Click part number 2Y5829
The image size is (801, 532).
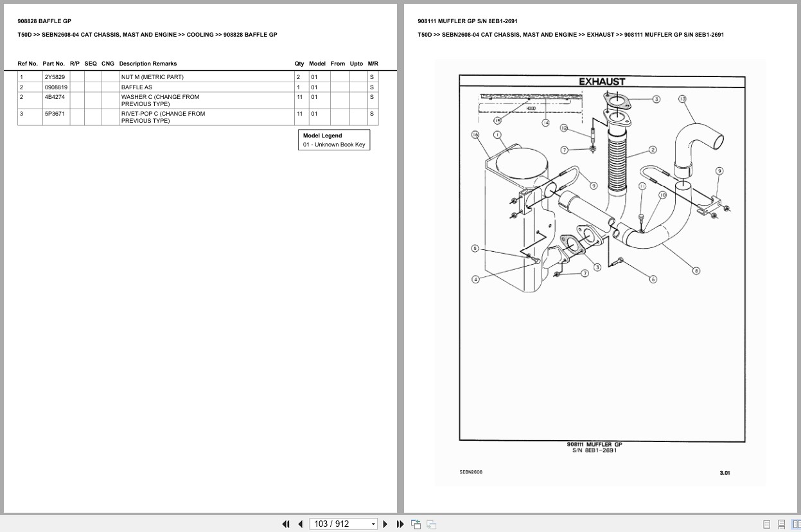tap(55, 77)
